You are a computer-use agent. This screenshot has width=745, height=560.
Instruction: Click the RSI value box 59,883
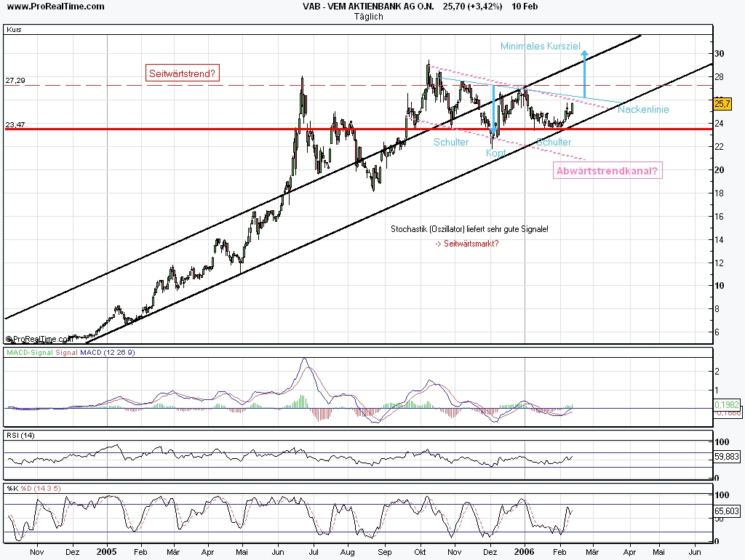point(727,457)
